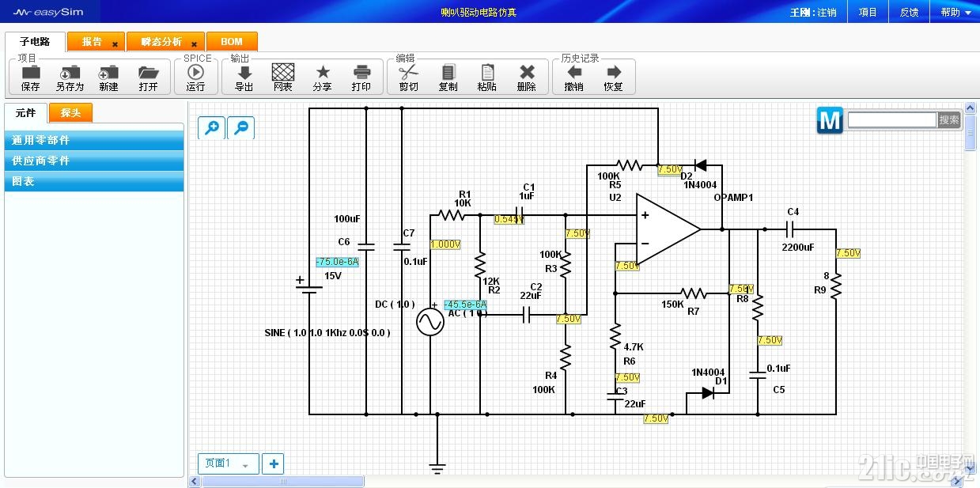The height and width of the screenshot is (488, 980).
Task: Click the 保存 save icon
Action: (x=31, y=72)
